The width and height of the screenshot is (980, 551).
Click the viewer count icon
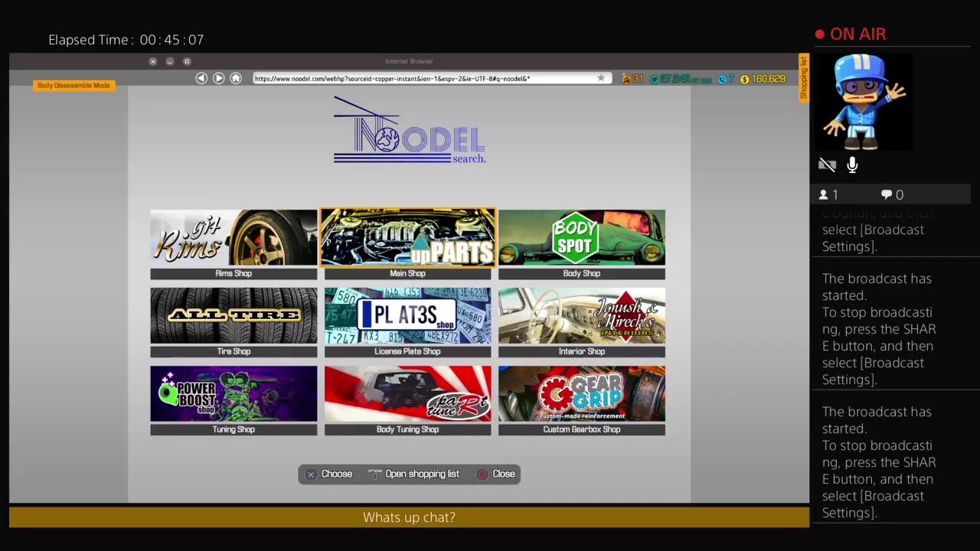(824, 195)
